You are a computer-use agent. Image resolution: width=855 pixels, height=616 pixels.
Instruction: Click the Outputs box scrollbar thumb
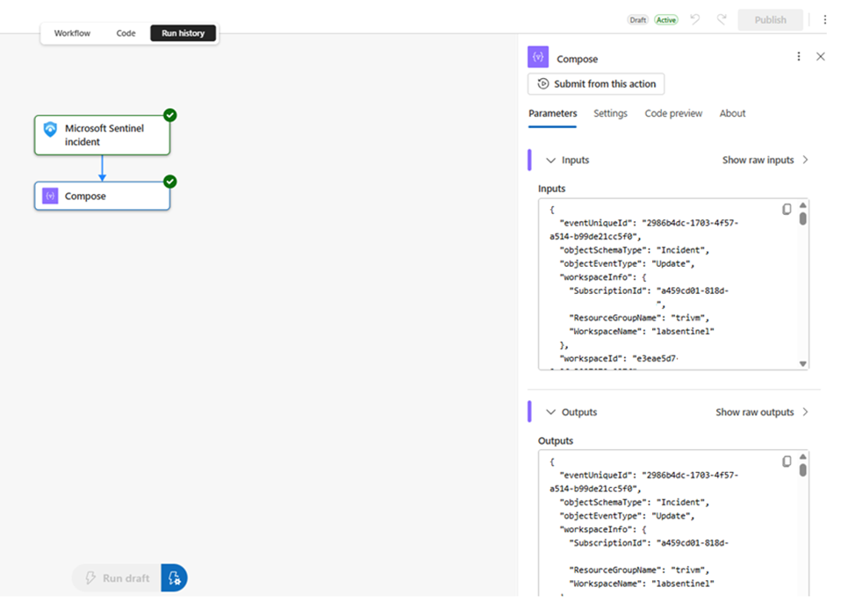point(802,470)
